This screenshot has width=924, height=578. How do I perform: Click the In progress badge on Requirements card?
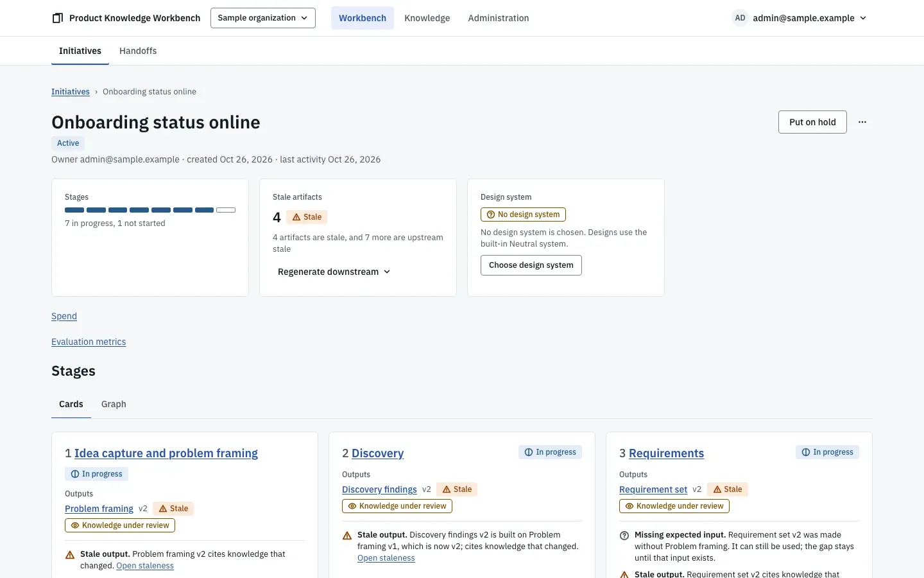[827, 452]
